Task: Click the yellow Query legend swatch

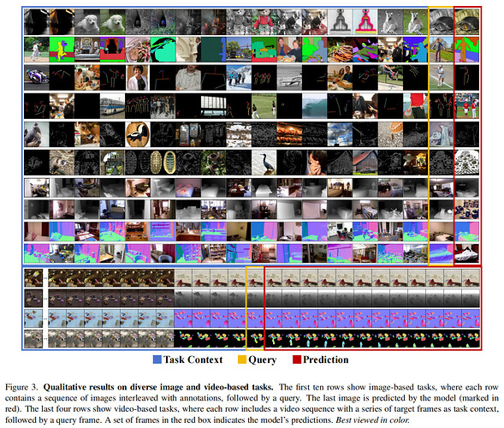Action: (x=241, y=360)
